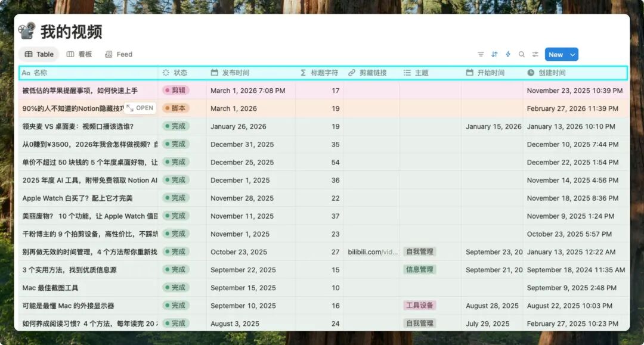Click publish date December 31, 2025
The image size is (644, 345).
242,144
